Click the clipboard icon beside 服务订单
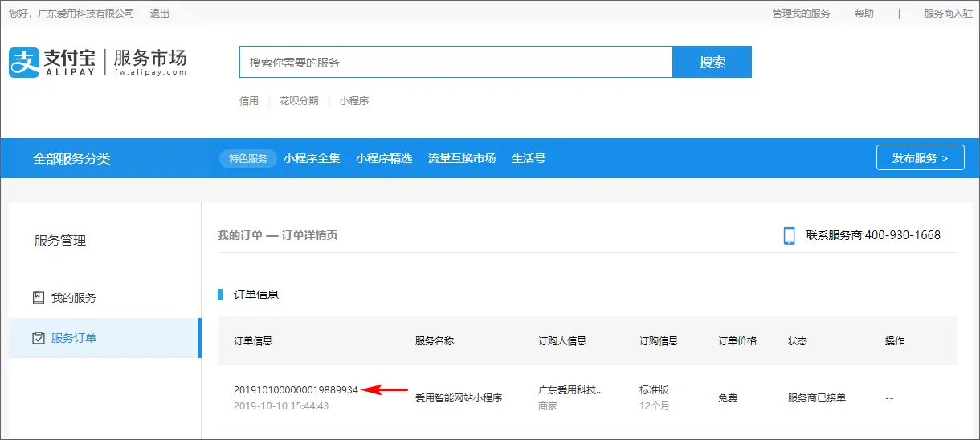Image resolution: width=980 pixels, height=440 pixels. pyautogui.click(x=39, y=338)
